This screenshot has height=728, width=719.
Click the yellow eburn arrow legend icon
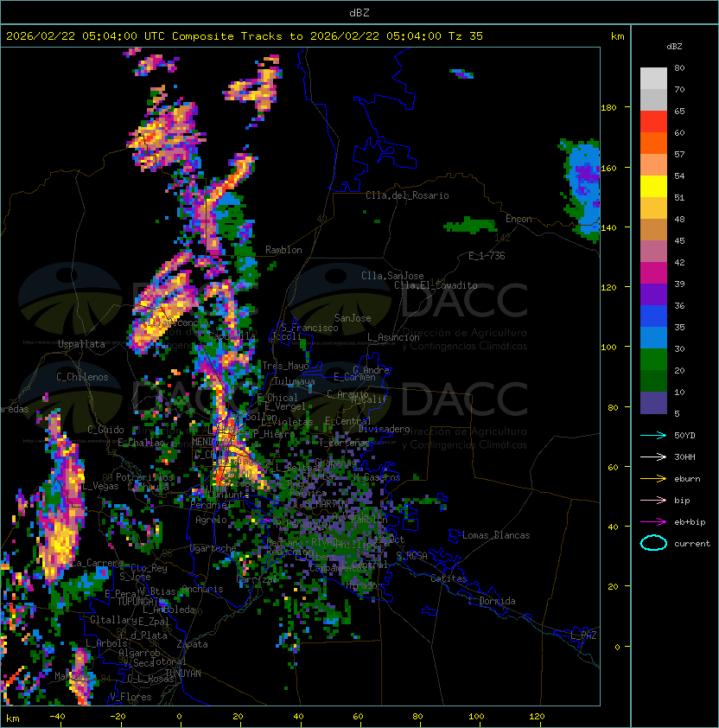(x=653, y=479)
